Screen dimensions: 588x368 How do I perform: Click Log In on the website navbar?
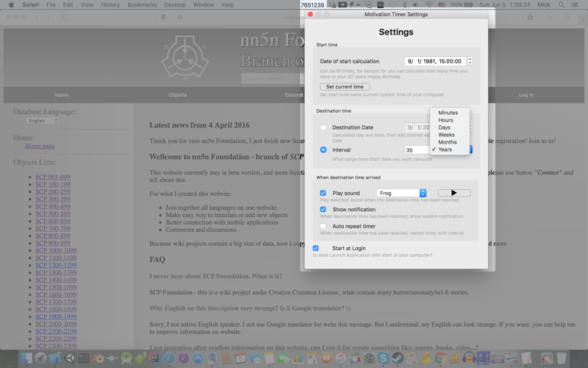[526, 95]
